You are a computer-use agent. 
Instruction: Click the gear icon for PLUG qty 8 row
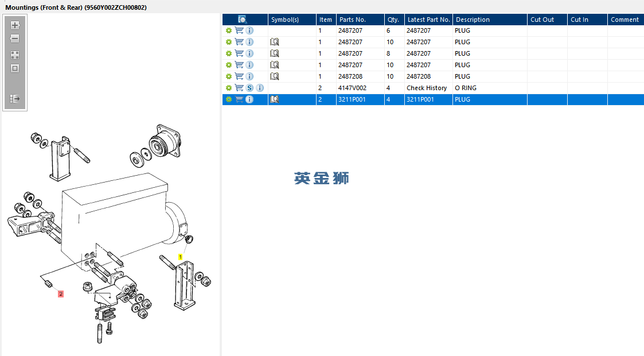click(229, 53)
